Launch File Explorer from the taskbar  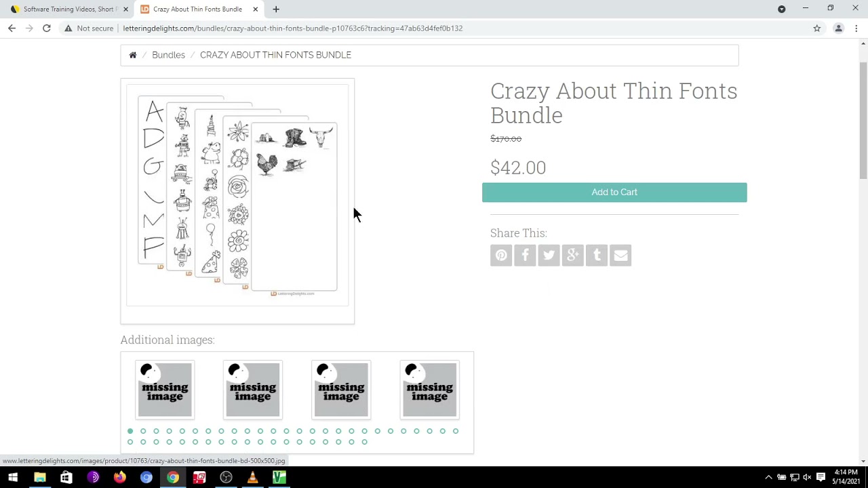coord(40,478)
